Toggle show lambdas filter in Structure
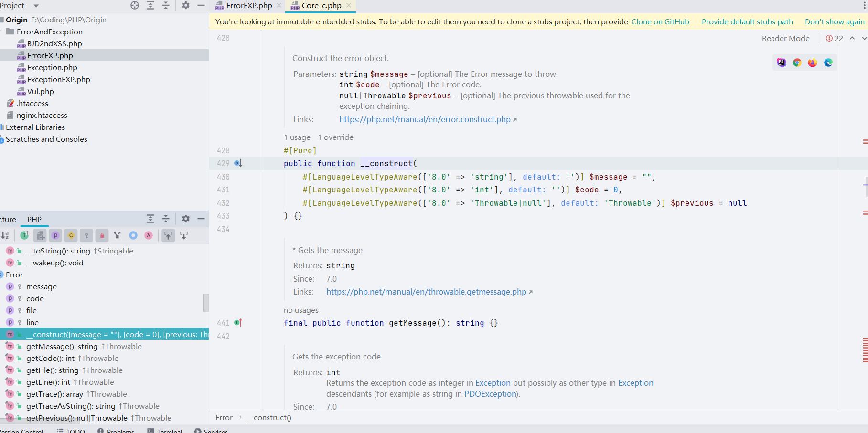Image resolution: width=868 pixels, height=433 pixels. coord(149,235)
